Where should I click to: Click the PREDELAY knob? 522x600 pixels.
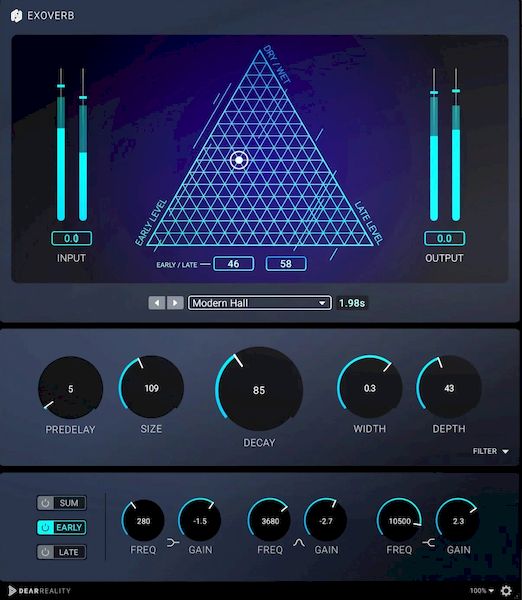point(70,388)
